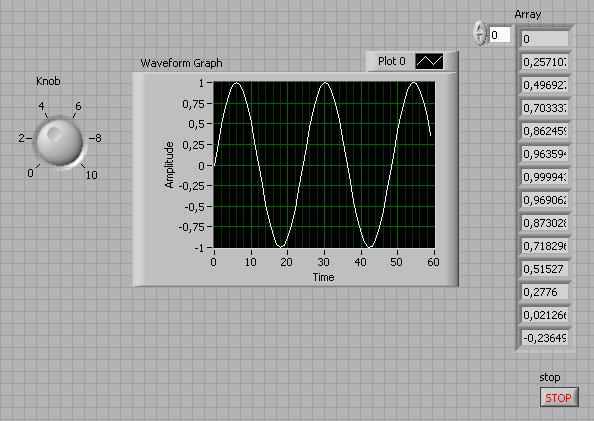Viewport: 594px width, 421px height.
Task: Select the first Array element showing 0
Action: 545,39
